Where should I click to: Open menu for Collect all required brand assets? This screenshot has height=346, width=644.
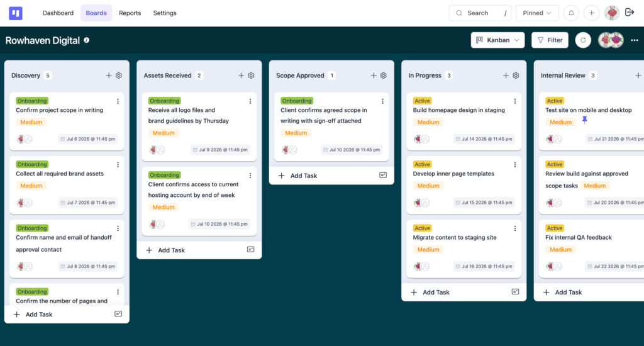click(118, 165)
